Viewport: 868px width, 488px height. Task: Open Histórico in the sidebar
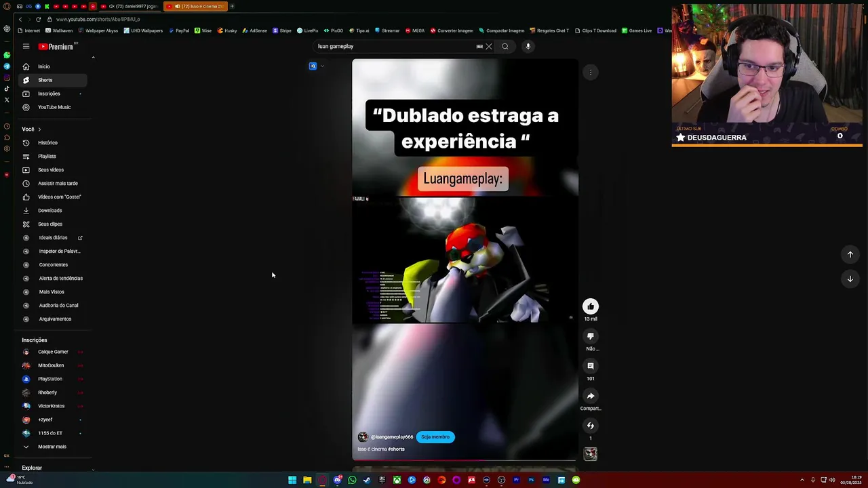click(53, 143)
